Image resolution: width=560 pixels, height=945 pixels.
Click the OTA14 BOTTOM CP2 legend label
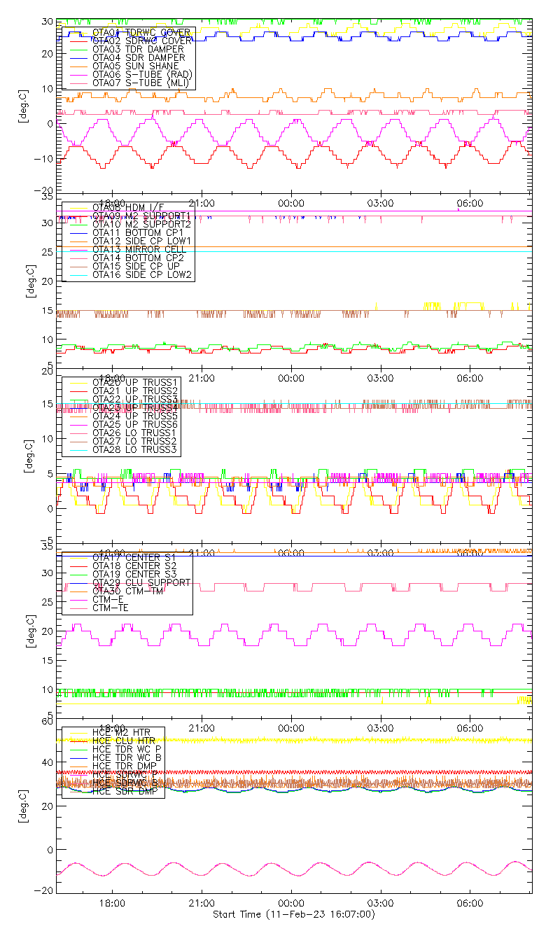click(x=136, y=258)
